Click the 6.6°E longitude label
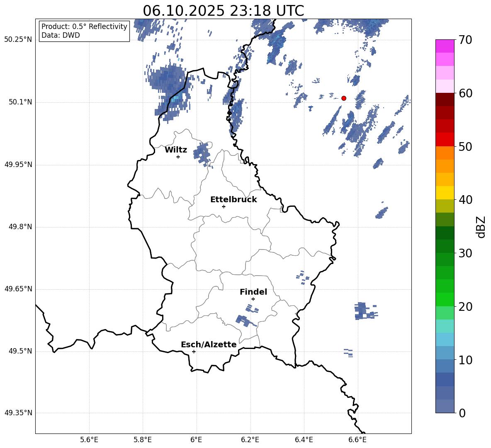 [357, 440]
